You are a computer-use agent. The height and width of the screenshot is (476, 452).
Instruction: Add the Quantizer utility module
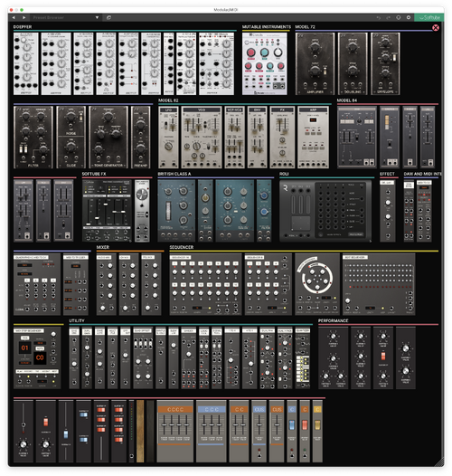303,357
